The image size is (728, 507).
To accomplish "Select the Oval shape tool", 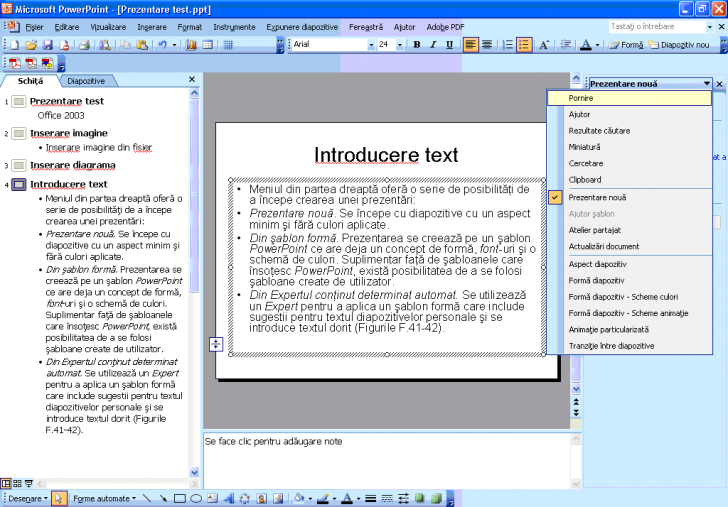I will (196, 498).
